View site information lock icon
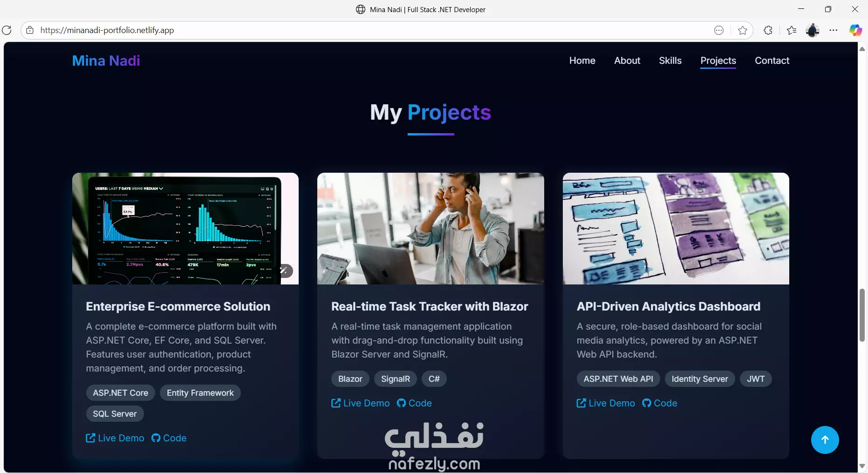 tap(30, 30)
